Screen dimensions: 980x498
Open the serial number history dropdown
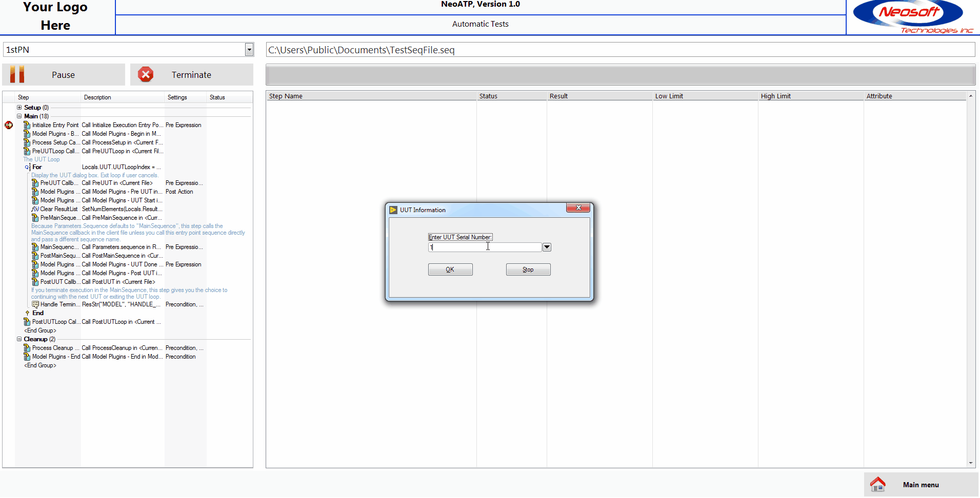pyautogui.click(x=547, y=247)
